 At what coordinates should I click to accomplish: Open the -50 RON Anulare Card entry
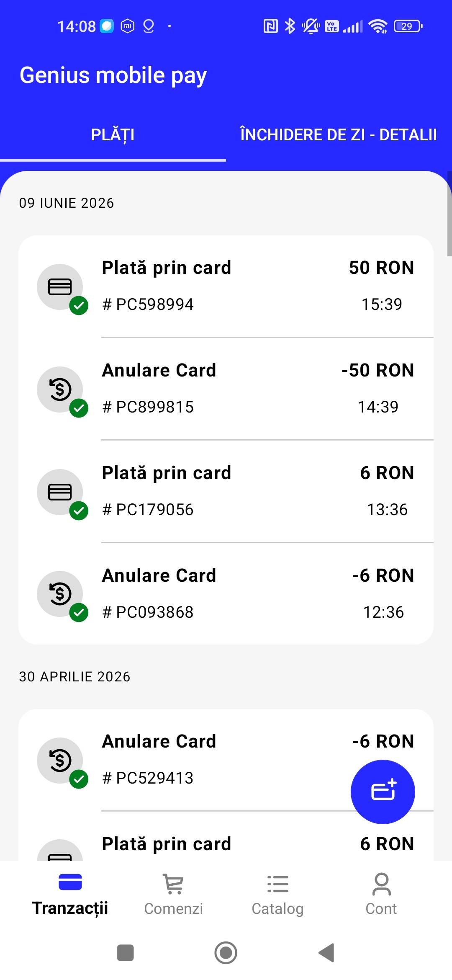click(x=226, y=389)
